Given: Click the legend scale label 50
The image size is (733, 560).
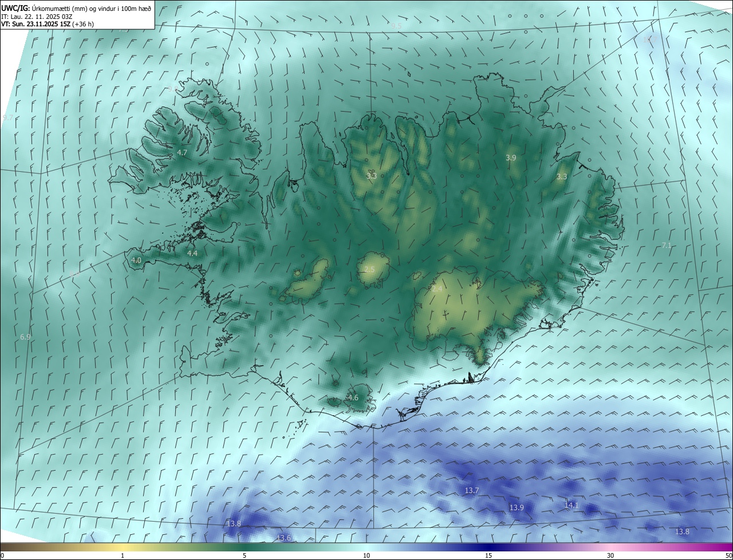Looking at the screenshot, I should pyautogui.click(x=728, y=555).
